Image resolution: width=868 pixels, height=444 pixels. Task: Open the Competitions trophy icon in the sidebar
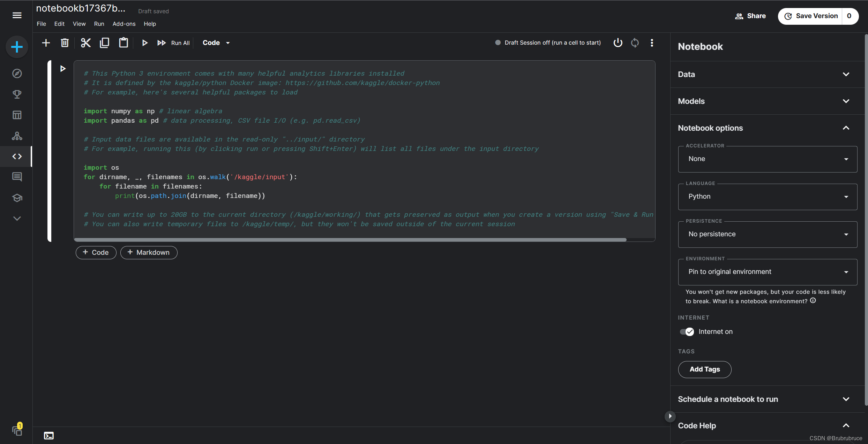17,94
